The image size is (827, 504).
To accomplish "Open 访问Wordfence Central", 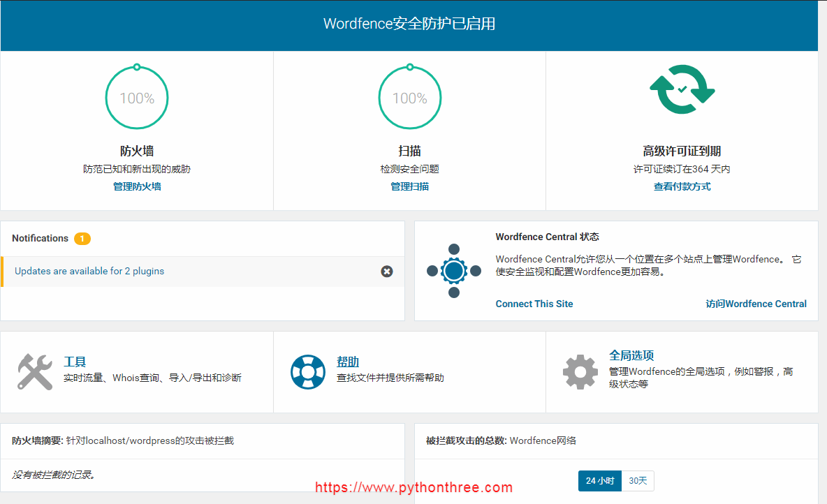I will [756, 304].
